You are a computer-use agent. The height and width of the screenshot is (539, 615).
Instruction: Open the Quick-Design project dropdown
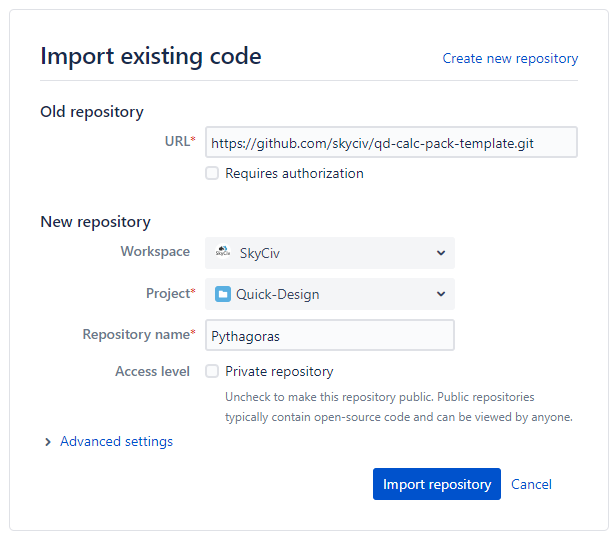330,294
